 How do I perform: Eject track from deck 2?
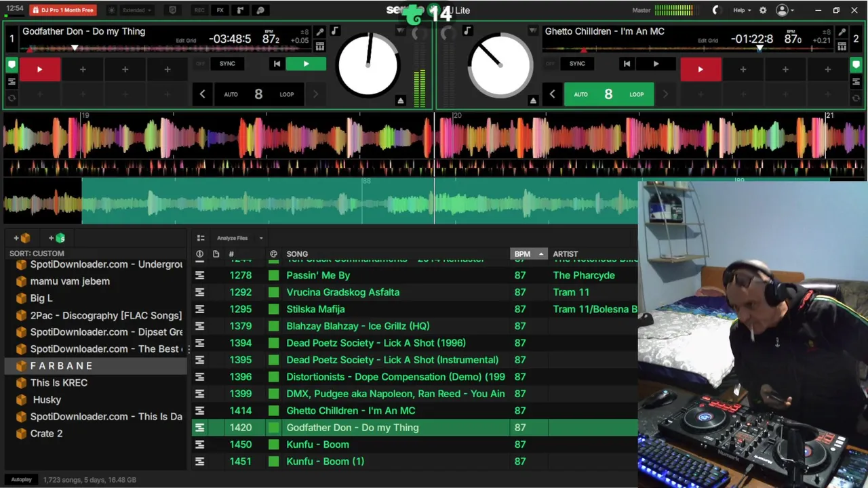pos(533,100)
